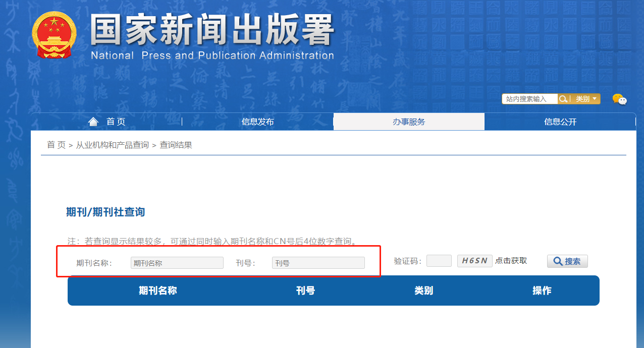Click 查询结果 in the breadcrumb
644x348 pixels.
coord(176,145)
